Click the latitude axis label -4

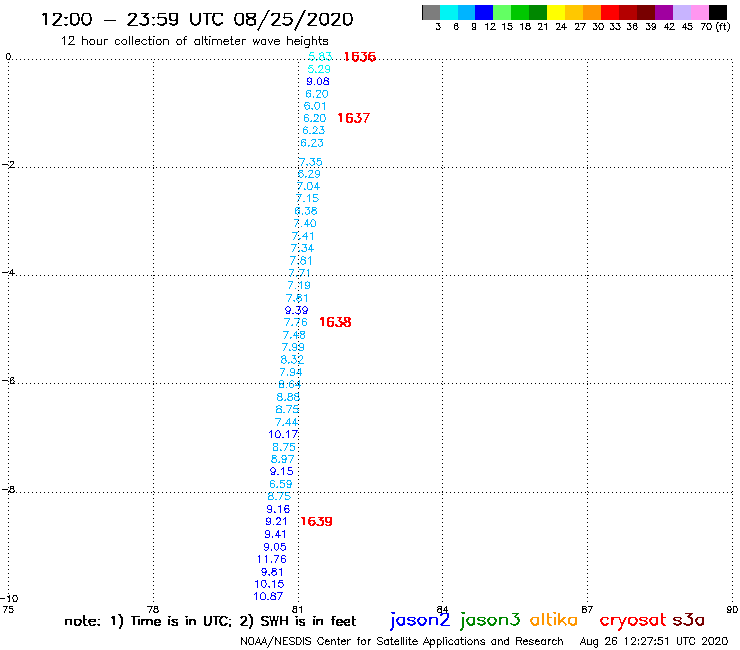(8, 273)
